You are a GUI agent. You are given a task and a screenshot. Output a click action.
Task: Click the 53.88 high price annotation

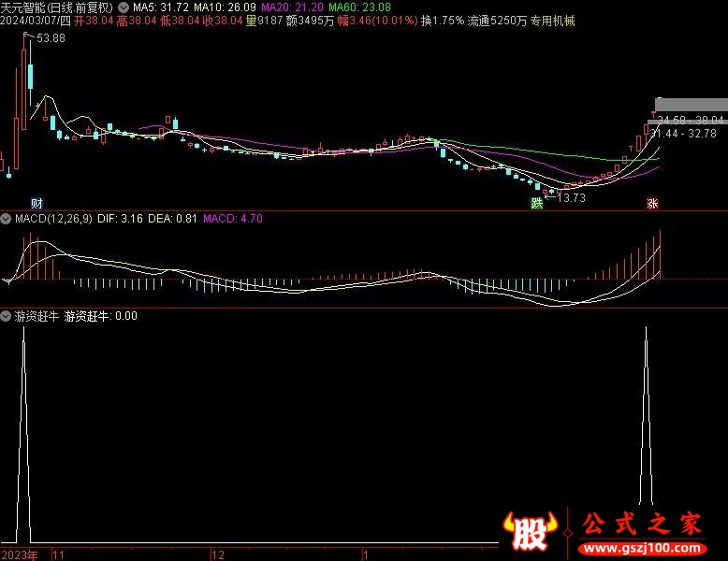point(51,38)
